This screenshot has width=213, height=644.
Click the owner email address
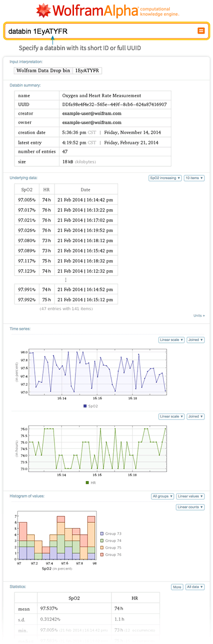click(92, 123)
